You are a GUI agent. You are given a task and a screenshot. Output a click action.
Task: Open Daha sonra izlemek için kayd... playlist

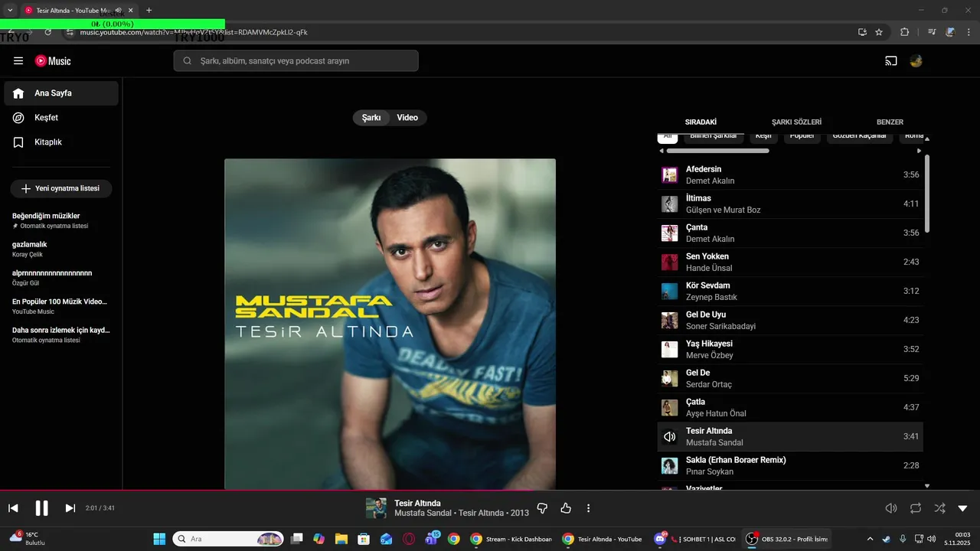[61, 335]
